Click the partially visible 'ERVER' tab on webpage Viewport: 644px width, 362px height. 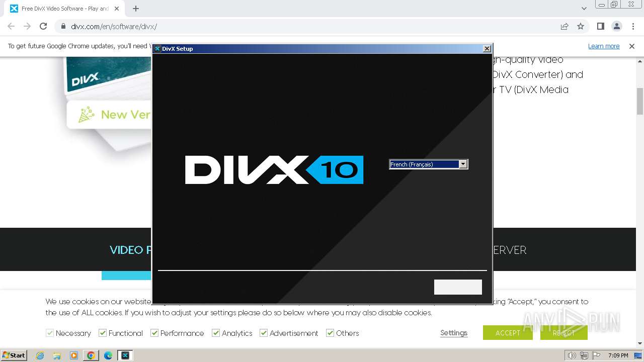(x=510, y=250)
